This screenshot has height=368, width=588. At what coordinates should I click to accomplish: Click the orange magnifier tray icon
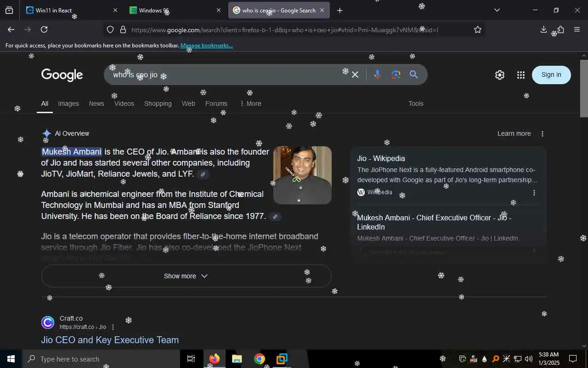click(496, 359)
